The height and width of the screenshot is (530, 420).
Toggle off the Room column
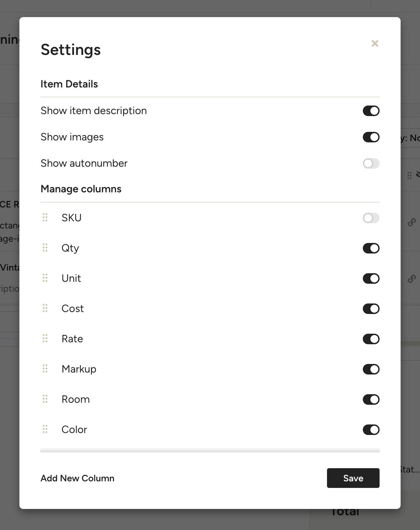pos(371,399)
